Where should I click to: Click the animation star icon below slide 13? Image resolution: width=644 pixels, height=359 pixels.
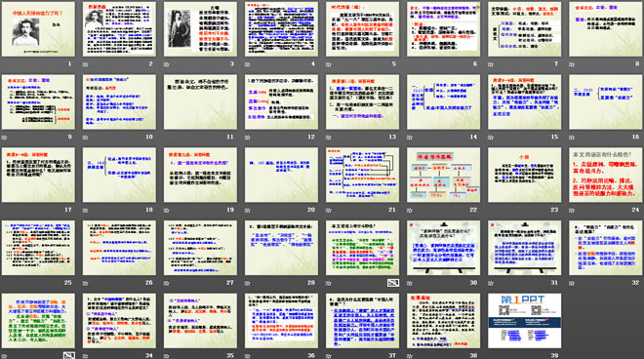point(329,138)
